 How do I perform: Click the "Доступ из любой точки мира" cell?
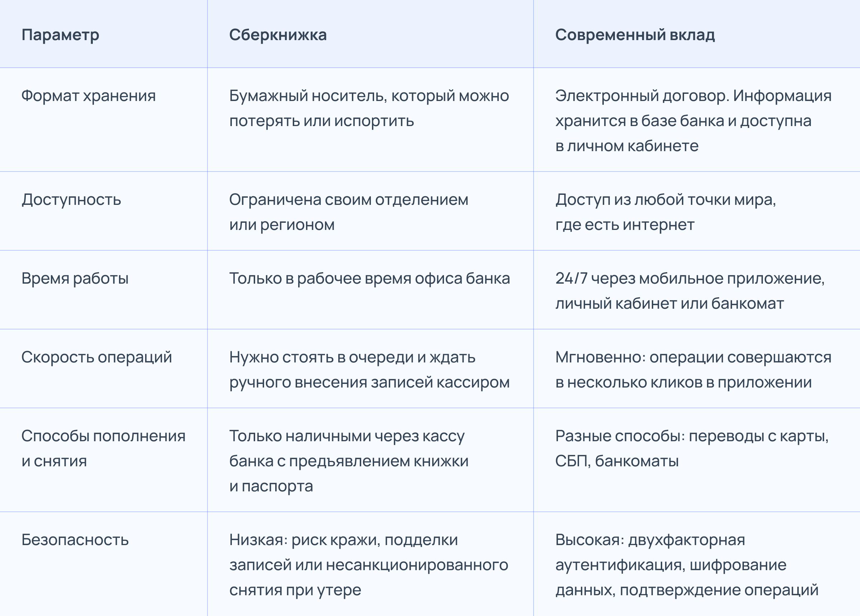point(665,212)
